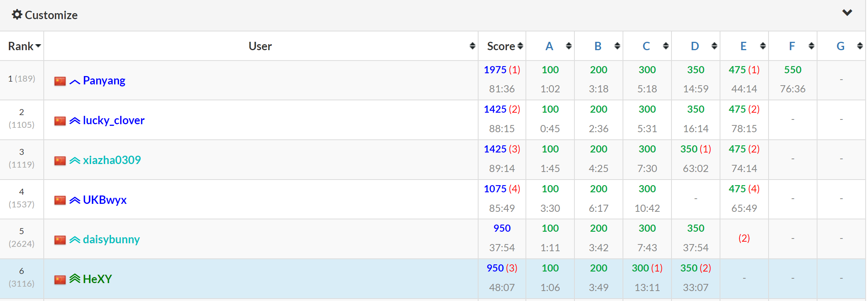Expand the Customize panel chevron
Image resolution: width=868 pixels, height=301 pixels.
pos(847,13)
